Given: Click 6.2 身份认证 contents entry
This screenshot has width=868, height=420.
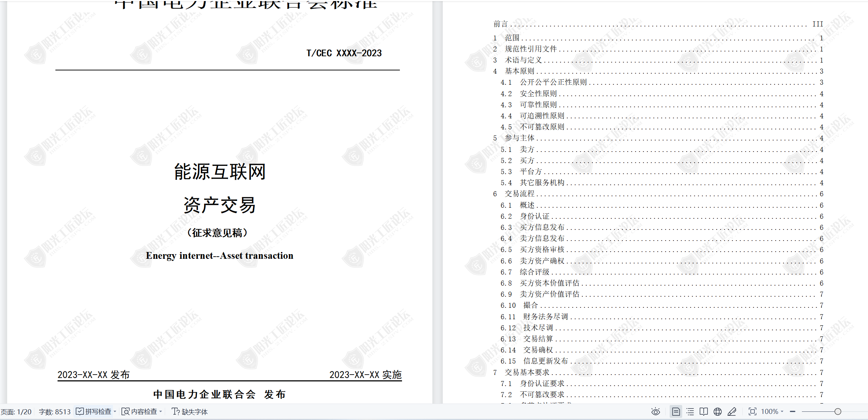Looking at the screenshot, I should [662, 216].
